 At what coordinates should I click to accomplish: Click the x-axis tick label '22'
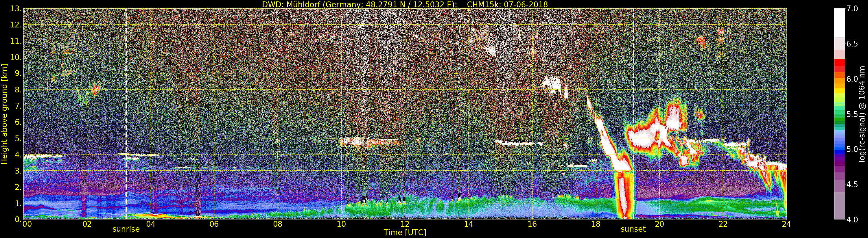pyautogui.click(x=723, y=224)
